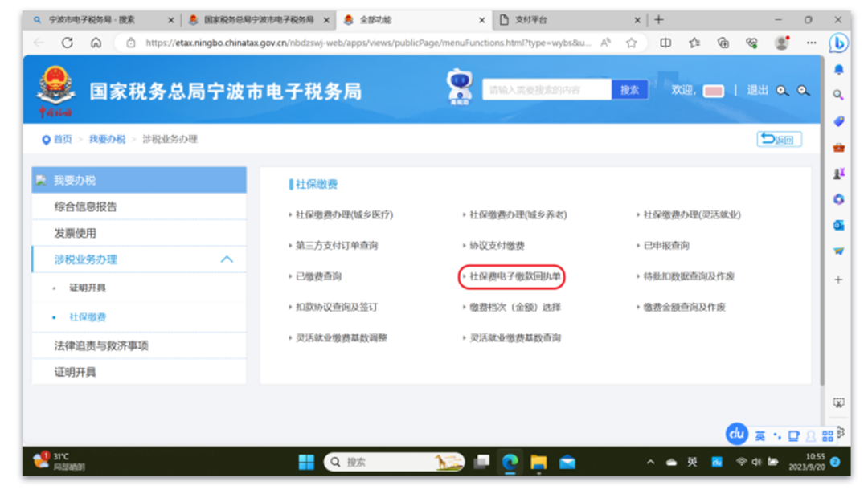Image resolution: width=868 pixels, height=494 pixels.
Task: Click the browser home icon
Action: pos(96,43)
